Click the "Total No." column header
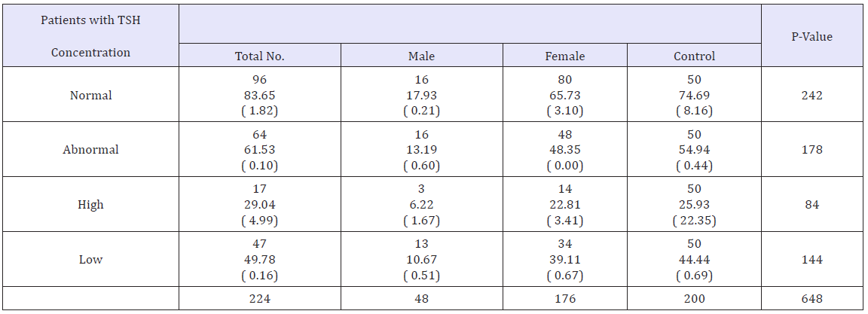Viewport: 868px width, 314px height. coord(260,56)
